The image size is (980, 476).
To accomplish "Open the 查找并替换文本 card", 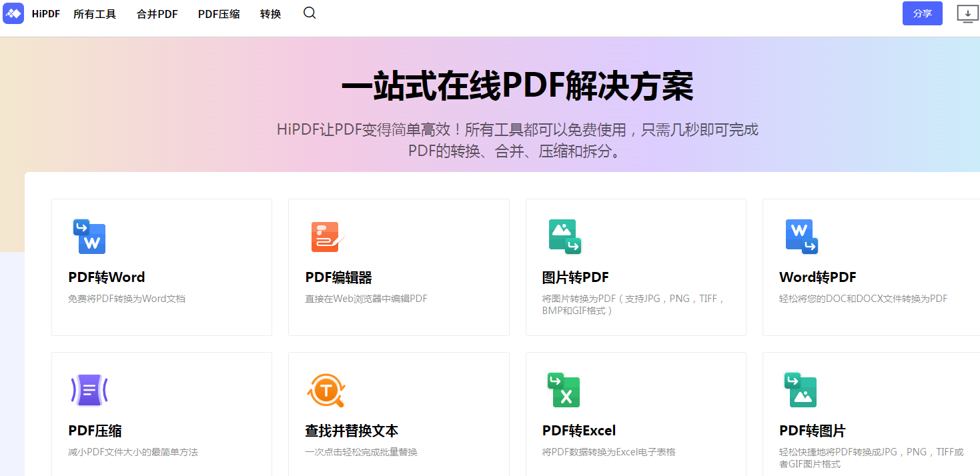I will (398, 413).
